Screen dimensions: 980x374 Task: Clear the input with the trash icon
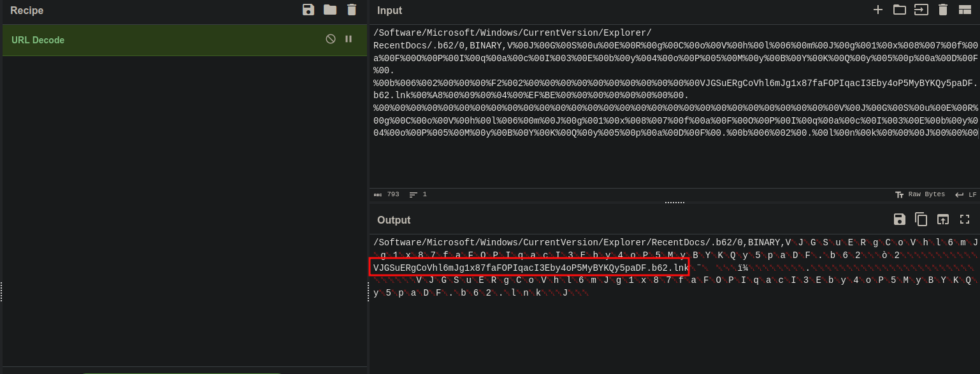coord(943,10)
